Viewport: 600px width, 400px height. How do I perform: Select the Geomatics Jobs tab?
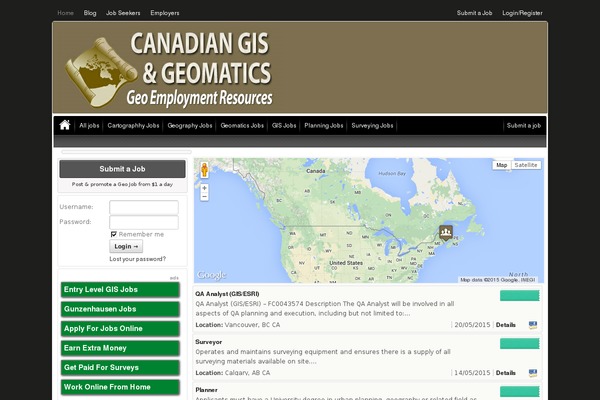pyautogui.click(x=242, y=126)
